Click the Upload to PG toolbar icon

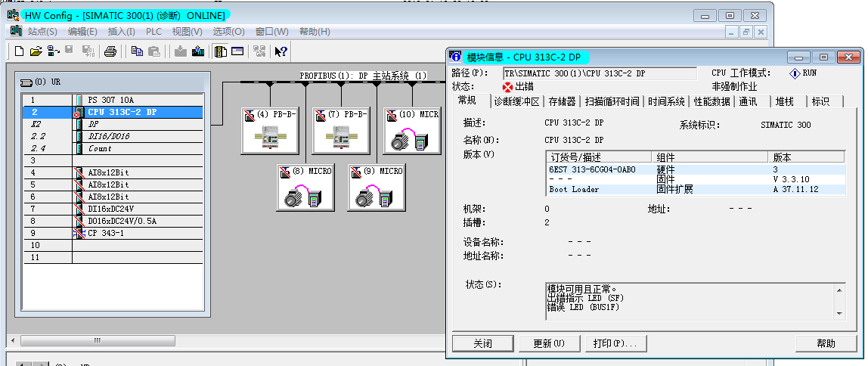click(x=198, y=51)
